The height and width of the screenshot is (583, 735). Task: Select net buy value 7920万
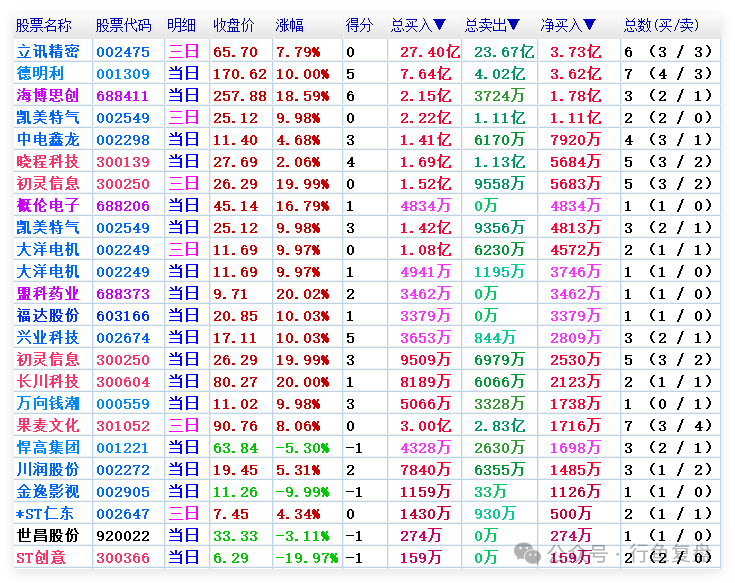click(575, 140)
